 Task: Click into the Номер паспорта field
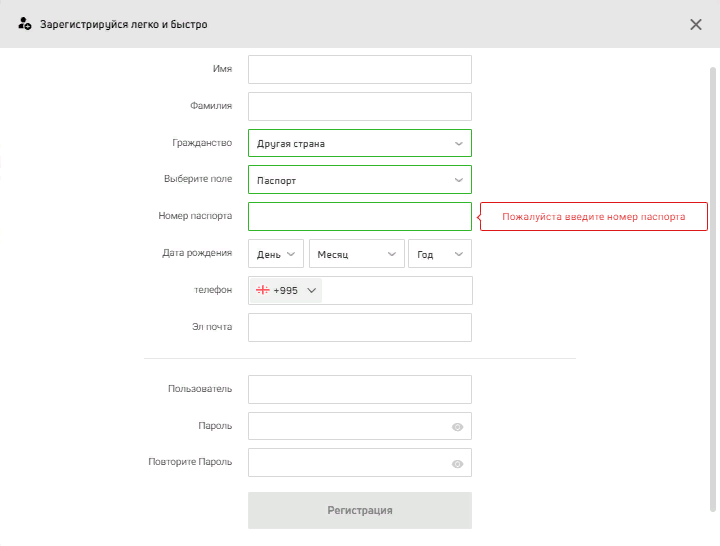point(360,216)
